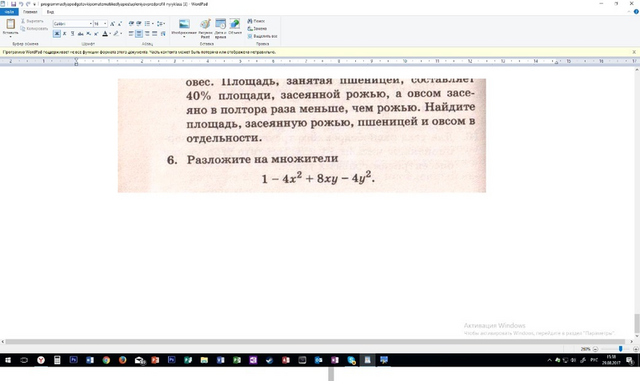The image size is (640, 381).
Task: Toggle bold formatting
Action: click(x=57, y=33)
